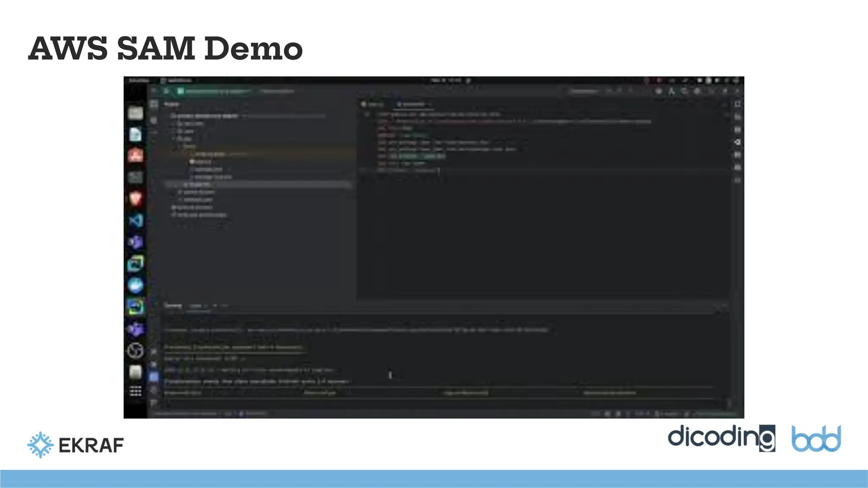868x488 pixels.
Task: Select the Local terminal session tab
Action: point(198,306)
